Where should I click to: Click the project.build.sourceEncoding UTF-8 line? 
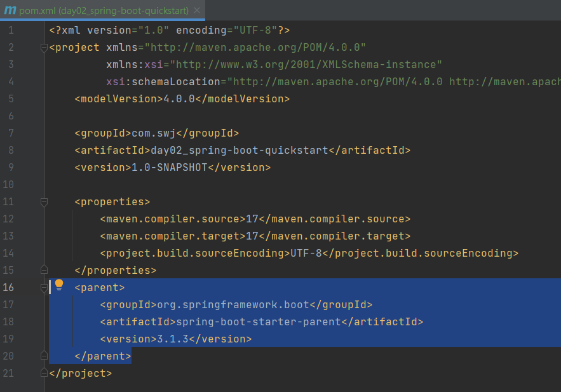coord(309,253)
